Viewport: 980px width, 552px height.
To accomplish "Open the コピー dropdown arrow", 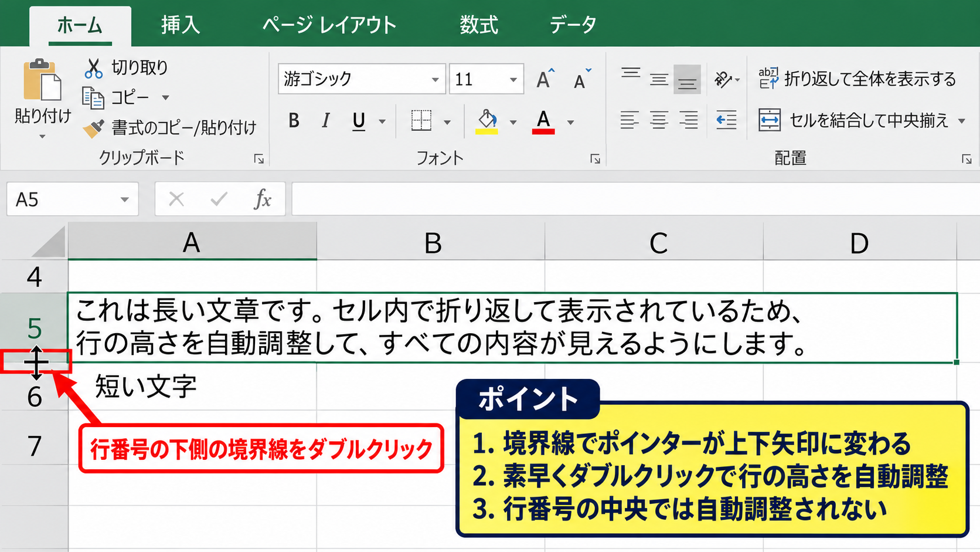I will (165, 98).
